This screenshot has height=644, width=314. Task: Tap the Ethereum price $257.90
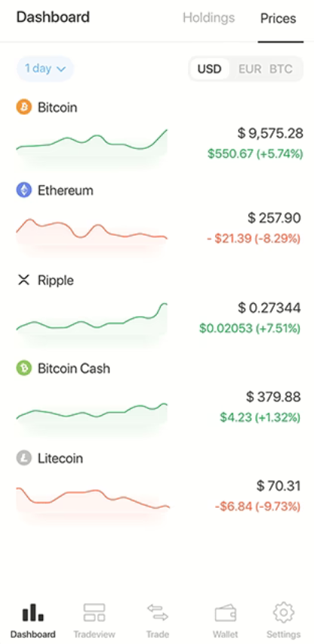click(274, 218)
